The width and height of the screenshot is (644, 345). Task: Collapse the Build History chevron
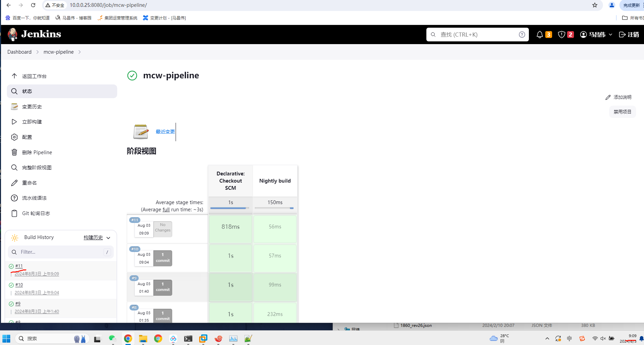108,238
